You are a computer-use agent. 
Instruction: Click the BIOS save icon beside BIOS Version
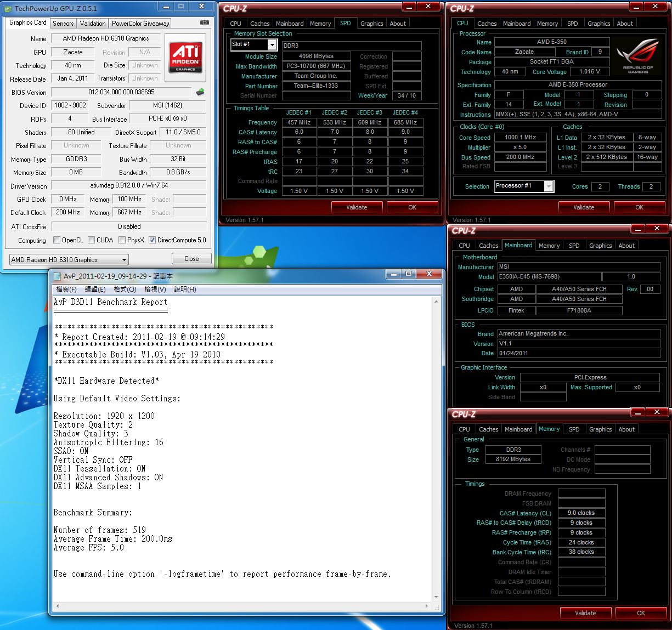click(x=200, y=92)
